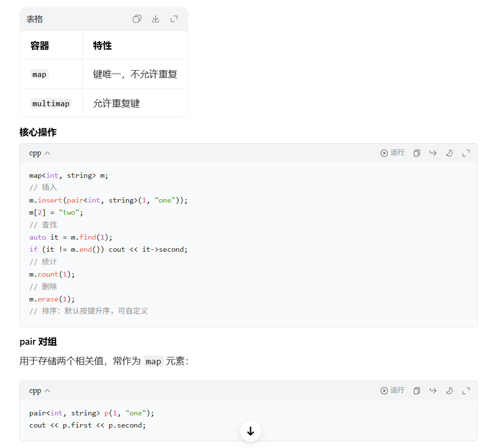Run the pair example code

(x=392, y=391)
